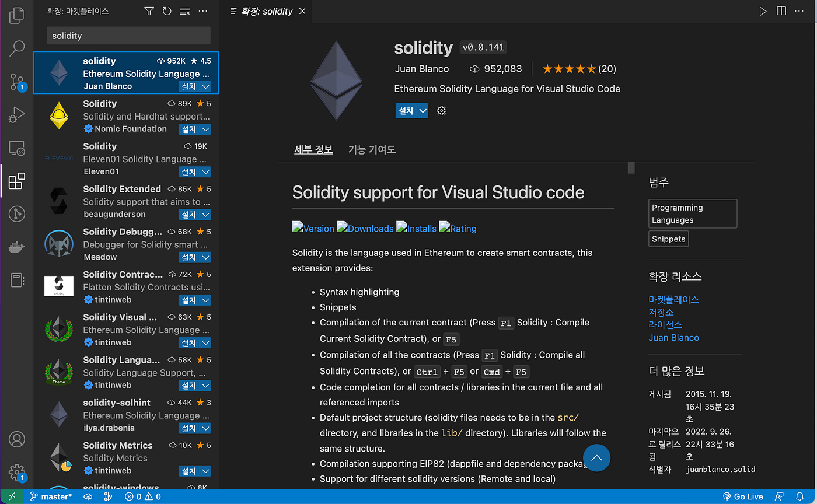Refresh the extensions marketplace list
The height and width of the screenshot is (504, 817).
point(167,11)
